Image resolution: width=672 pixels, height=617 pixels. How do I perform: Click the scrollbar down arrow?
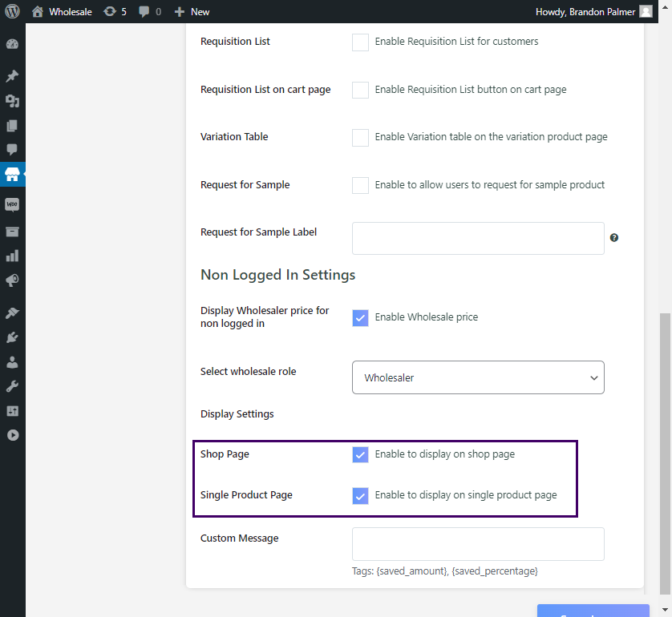click(x=665, y=609)
